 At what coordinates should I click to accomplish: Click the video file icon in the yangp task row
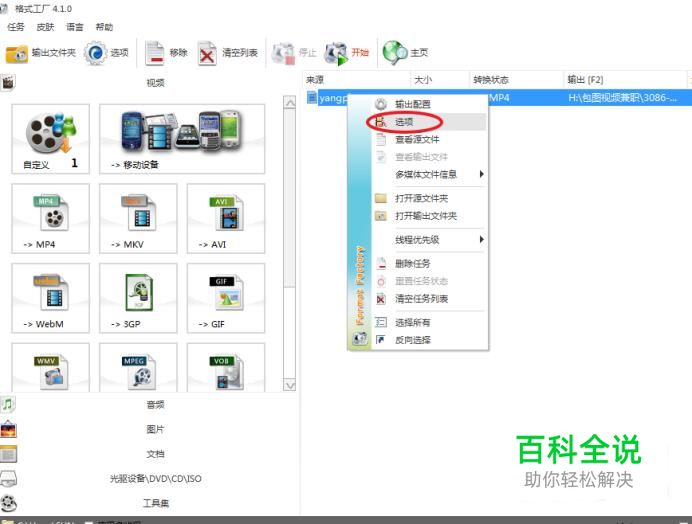point(312,97)
